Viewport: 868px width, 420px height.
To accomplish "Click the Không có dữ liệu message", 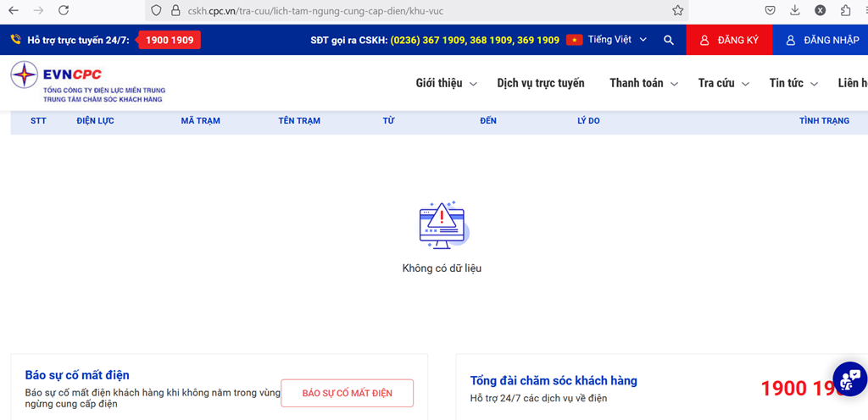I will [x=442, y=269].
